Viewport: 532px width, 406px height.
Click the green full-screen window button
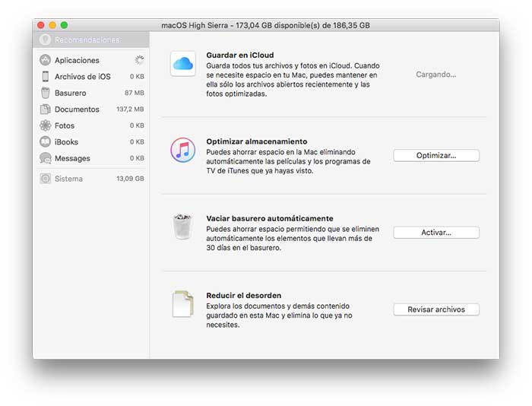[64, 25]
